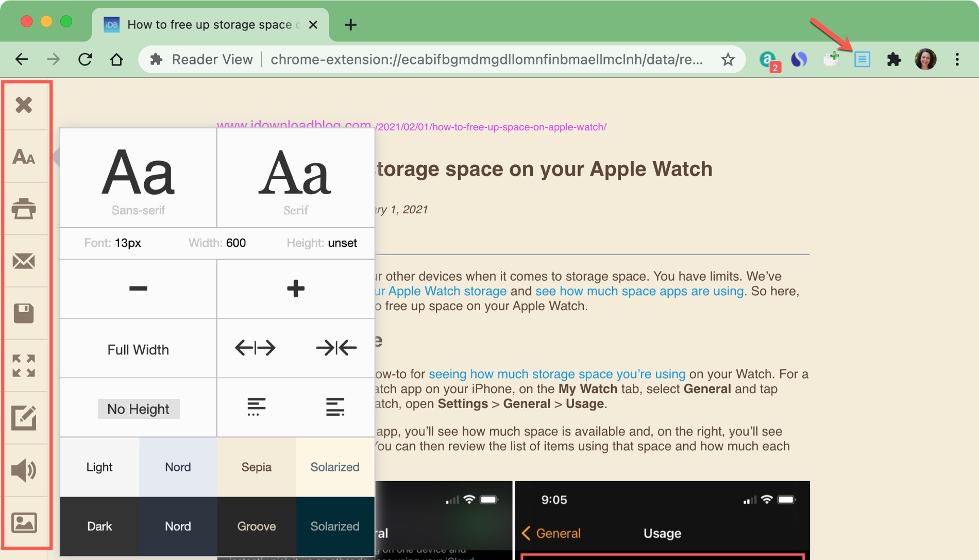The height and width of the screenshot is (560, 979).
Task: Open the Chrome profile avatar menu
Action: pyautogui.click(x=925, y=59)
